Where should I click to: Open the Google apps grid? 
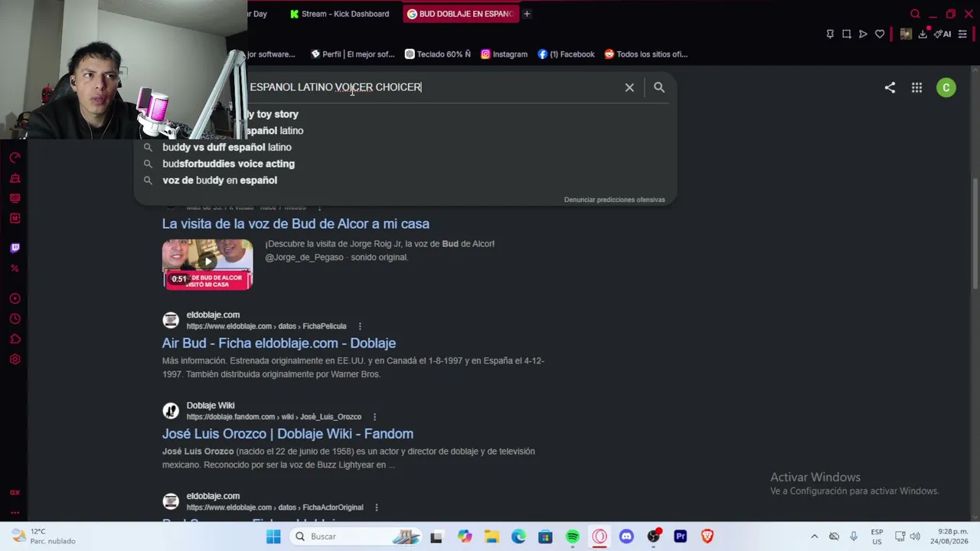tap(916, 87)
